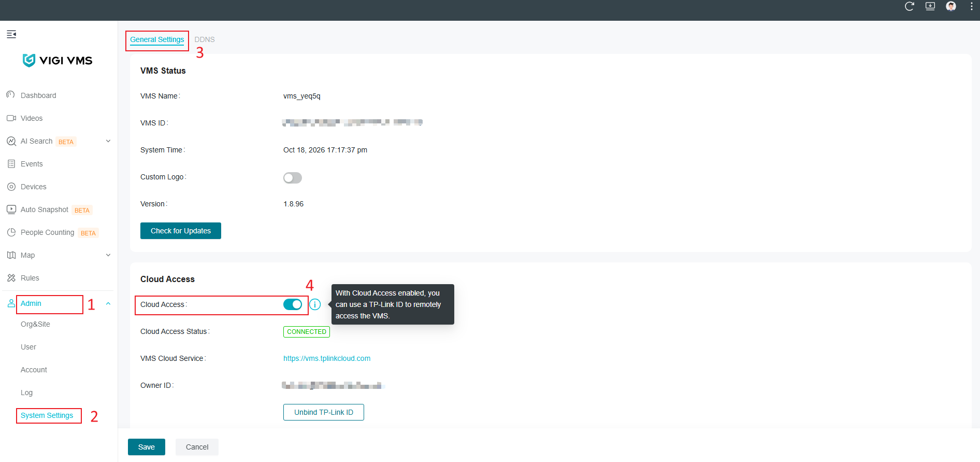
Task: Collapse the sidebar with the menu icon
Action: (x=11, y=34)
